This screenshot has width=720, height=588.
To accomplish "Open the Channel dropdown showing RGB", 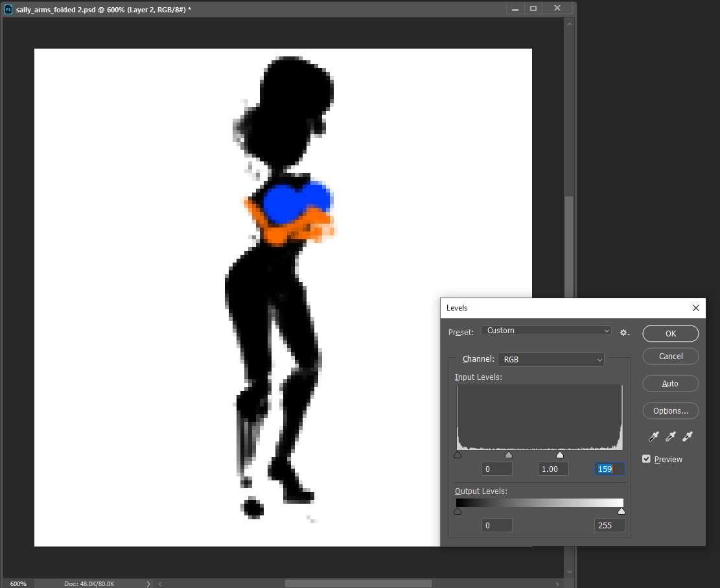I will click(x=551, y=359).
